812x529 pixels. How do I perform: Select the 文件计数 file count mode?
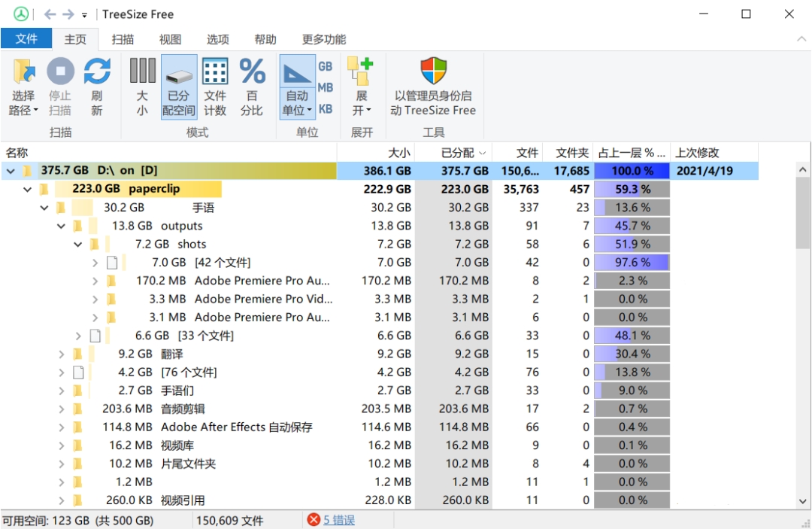tap(215, 72)
